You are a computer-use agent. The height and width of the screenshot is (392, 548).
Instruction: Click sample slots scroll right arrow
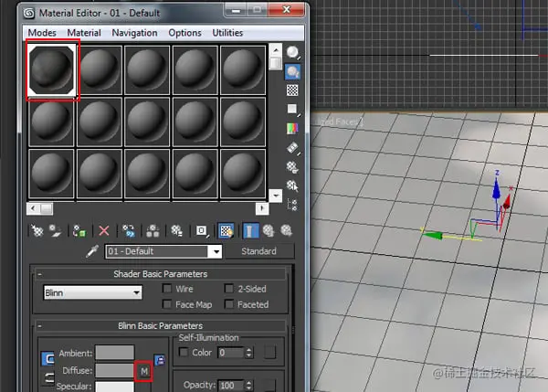(x=262, y=208)
